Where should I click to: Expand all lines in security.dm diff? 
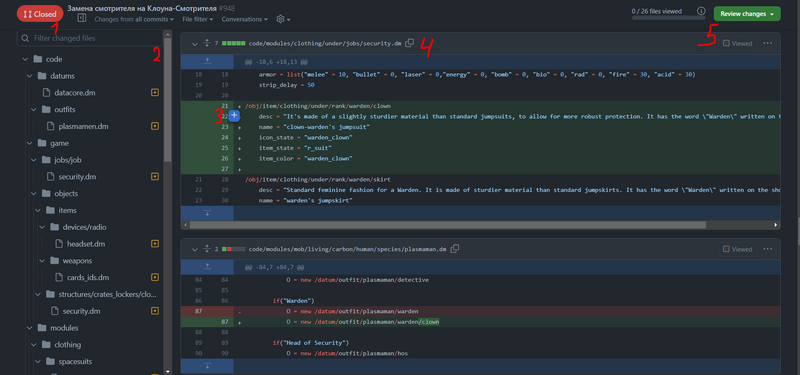207,43
